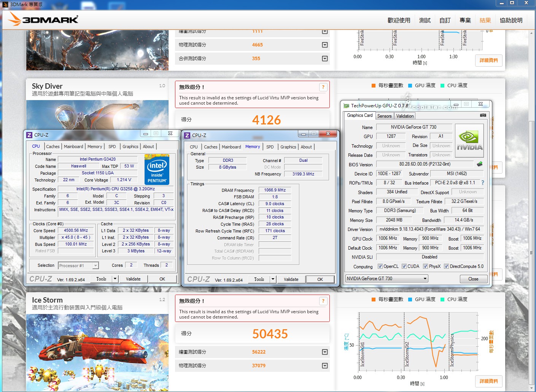
Task: Open Validation tab in GPU-Z
Action: (x=405, y=116)
